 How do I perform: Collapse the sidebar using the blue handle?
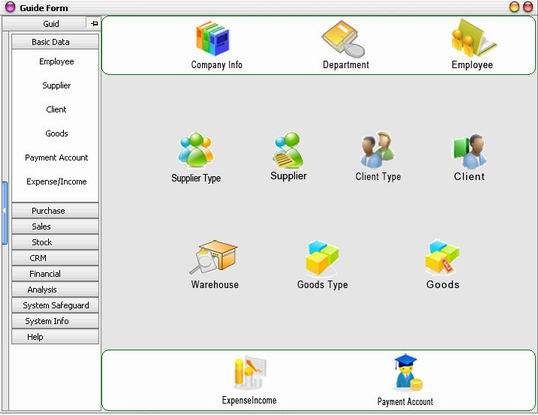(4, 213)
